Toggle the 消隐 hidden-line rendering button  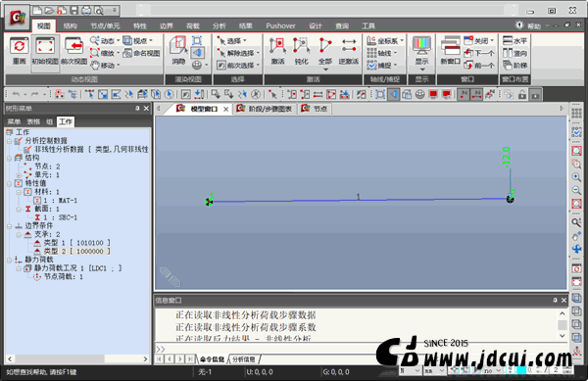pos(178,51)
